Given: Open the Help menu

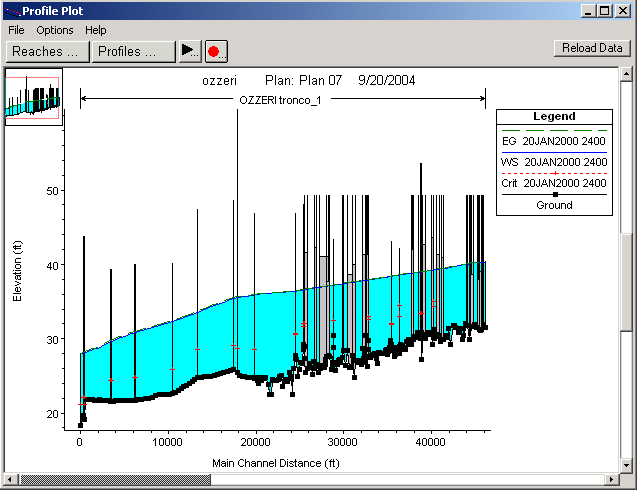Looking at the screenshot, I should 95,30.
